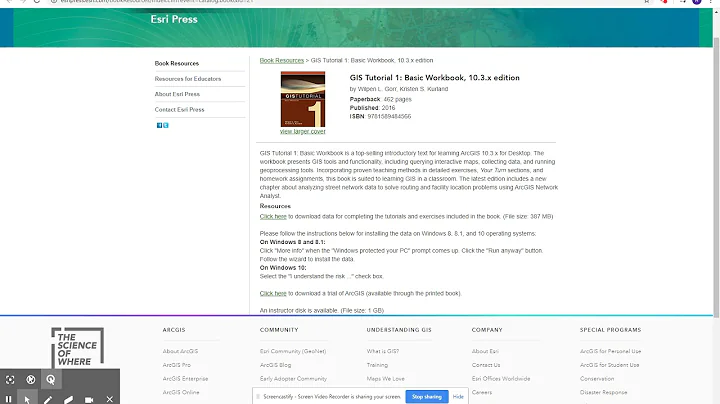Image resolution: width=720 pixels, height=404 pixels.
Task: Open Careers footer link
Action: 482,393
